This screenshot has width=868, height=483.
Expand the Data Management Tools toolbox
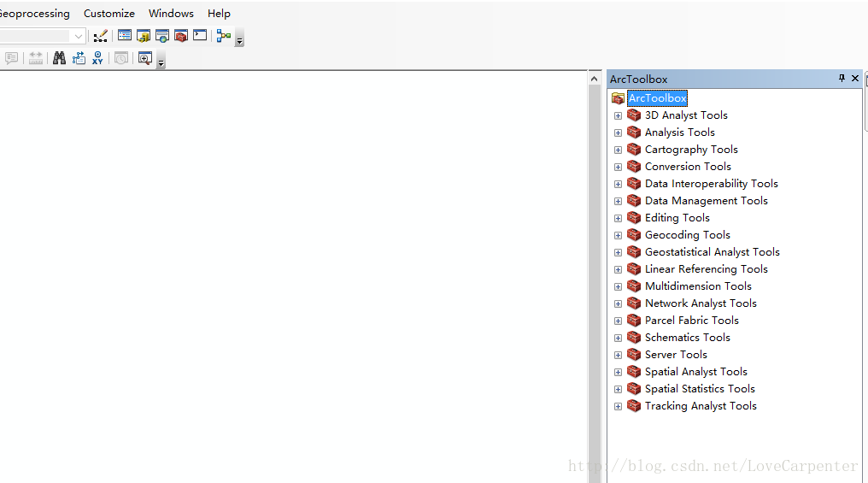click(618, 202)
